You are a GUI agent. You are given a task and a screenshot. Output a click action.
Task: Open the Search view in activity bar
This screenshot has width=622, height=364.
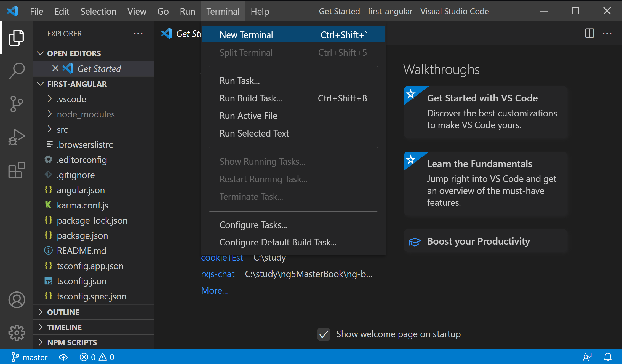pos(17,71)
